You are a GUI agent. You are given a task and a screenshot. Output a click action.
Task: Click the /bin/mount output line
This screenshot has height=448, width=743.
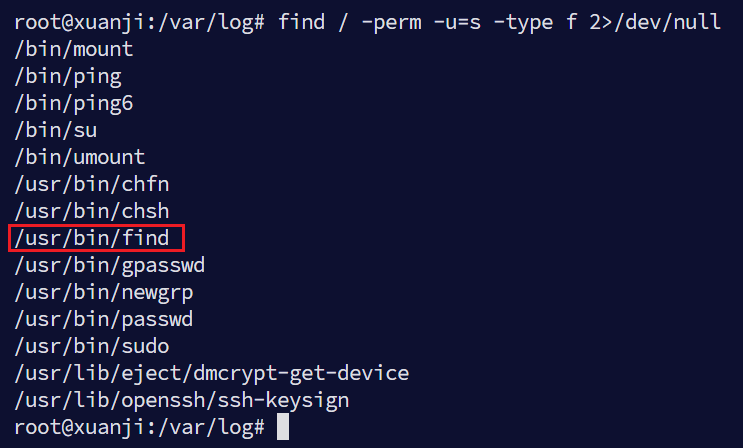click(74, 49)
